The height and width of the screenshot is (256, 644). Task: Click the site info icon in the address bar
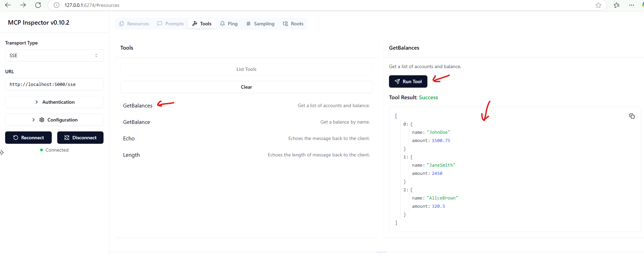click(57, 5)
